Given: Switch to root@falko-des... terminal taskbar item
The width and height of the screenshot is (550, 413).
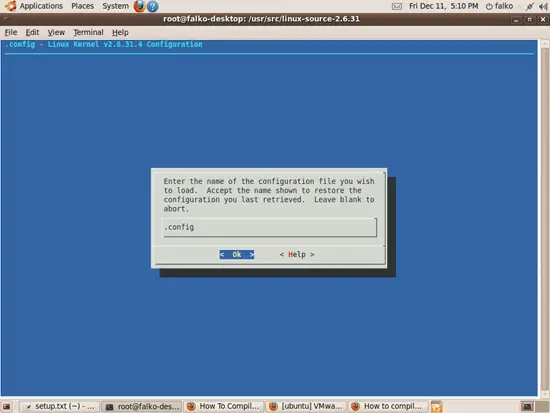Looking at the screenshot, I should (142, 406).
